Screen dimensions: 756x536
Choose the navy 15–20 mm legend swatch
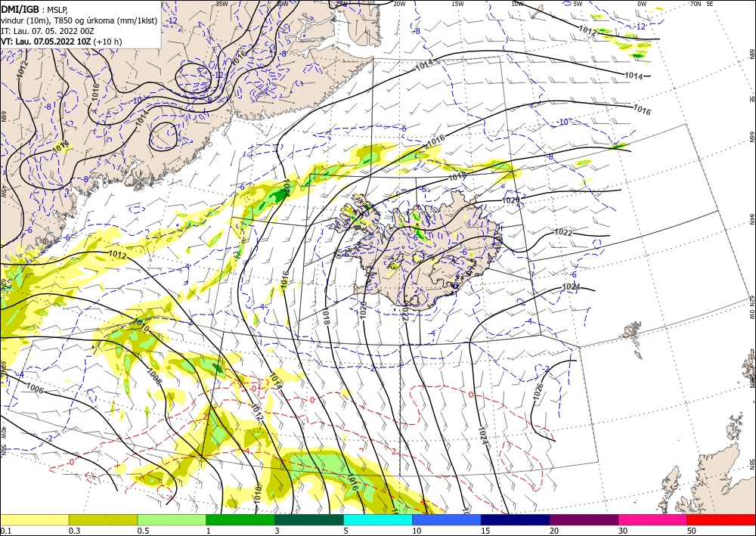click(x=516, y=519)
